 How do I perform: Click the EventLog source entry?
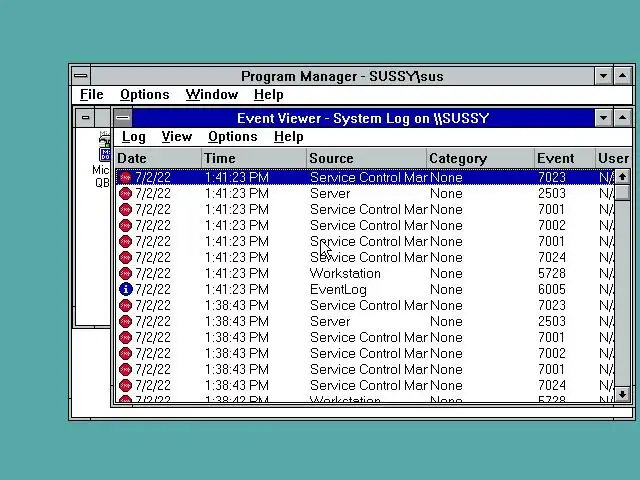(x=338, y=289)
